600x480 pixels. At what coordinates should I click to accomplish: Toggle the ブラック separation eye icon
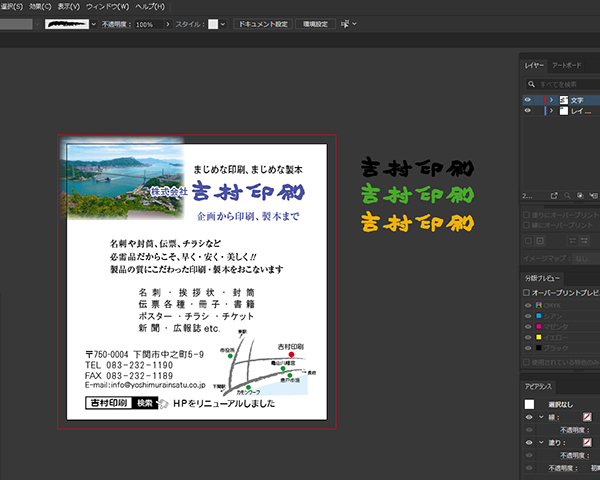pos(528,348)
